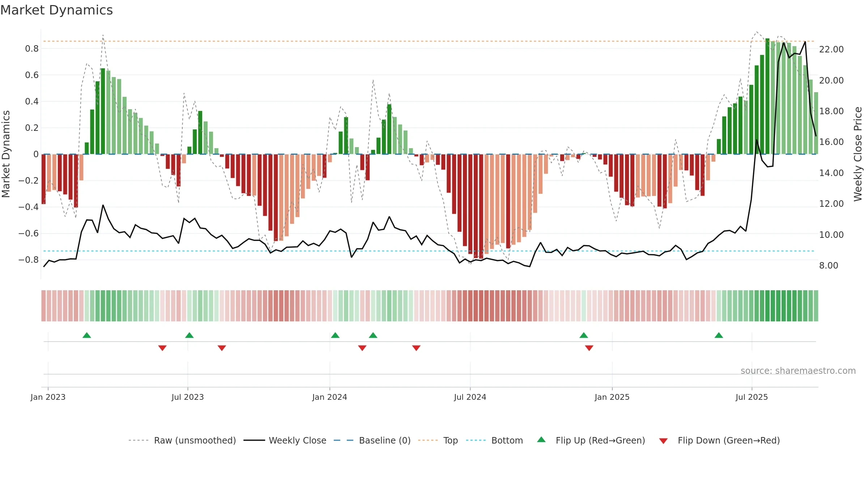
Task: Select the fourth green flip-up marker, early 2024
Action: [x=373, y=335]
